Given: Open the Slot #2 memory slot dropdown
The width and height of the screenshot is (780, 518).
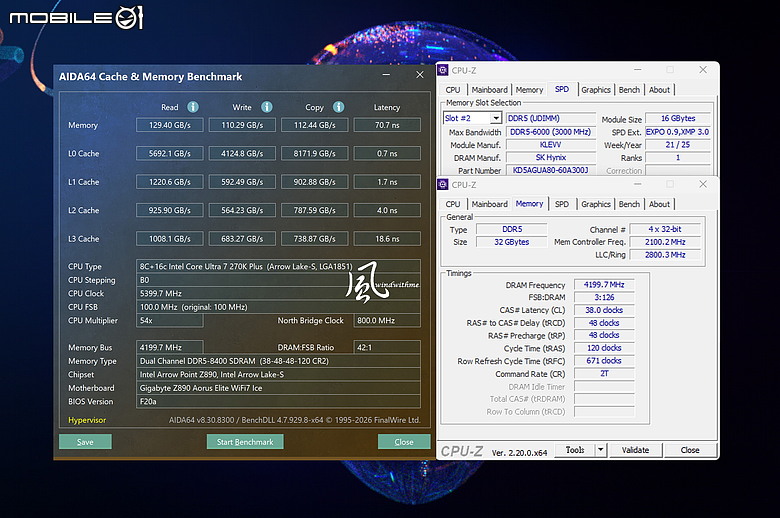Looking at the screenshot, I should [496, 118].
